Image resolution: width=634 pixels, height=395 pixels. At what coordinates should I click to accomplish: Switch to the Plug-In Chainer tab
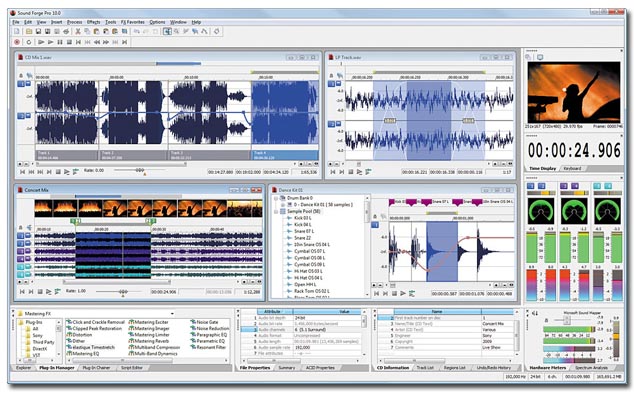tap(96, 368)
